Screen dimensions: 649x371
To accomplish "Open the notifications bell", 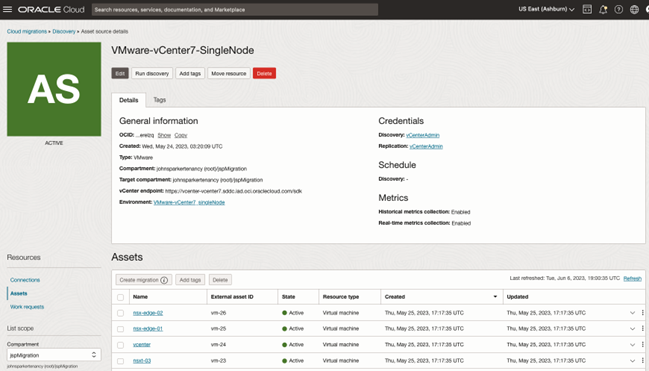I will click(603, 10).
